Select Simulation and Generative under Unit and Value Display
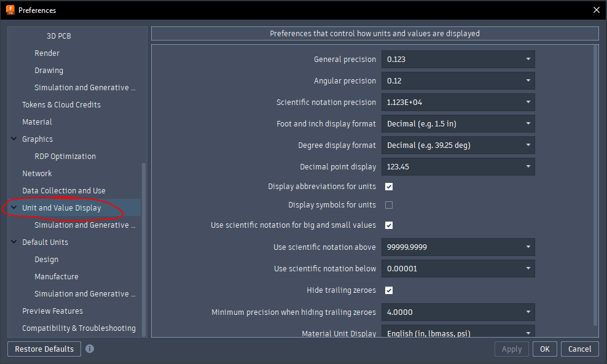 [x=85, y=225]
